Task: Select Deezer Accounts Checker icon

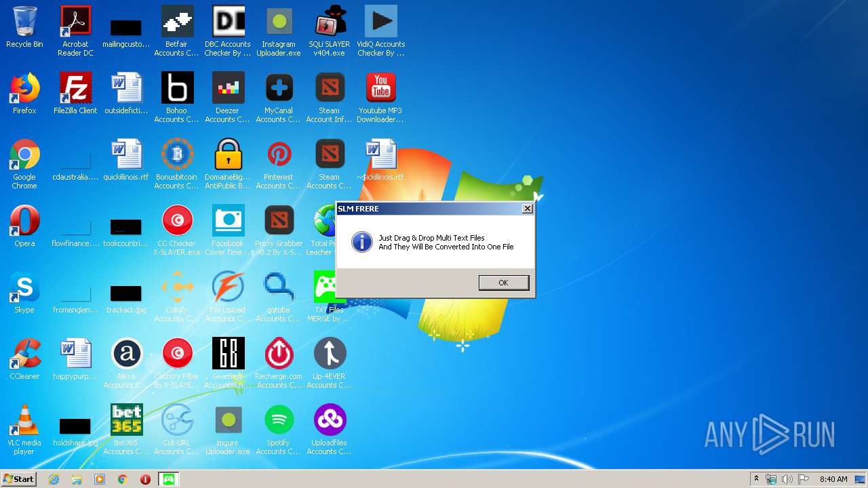Action: (228, 98)
